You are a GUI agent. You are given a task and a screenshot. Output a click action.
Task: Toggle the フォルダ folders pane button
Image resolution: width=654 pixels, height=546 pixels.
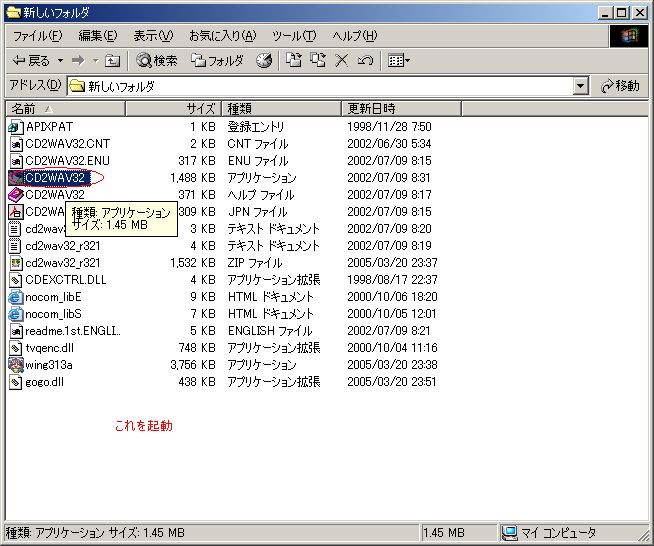[217, 61]
